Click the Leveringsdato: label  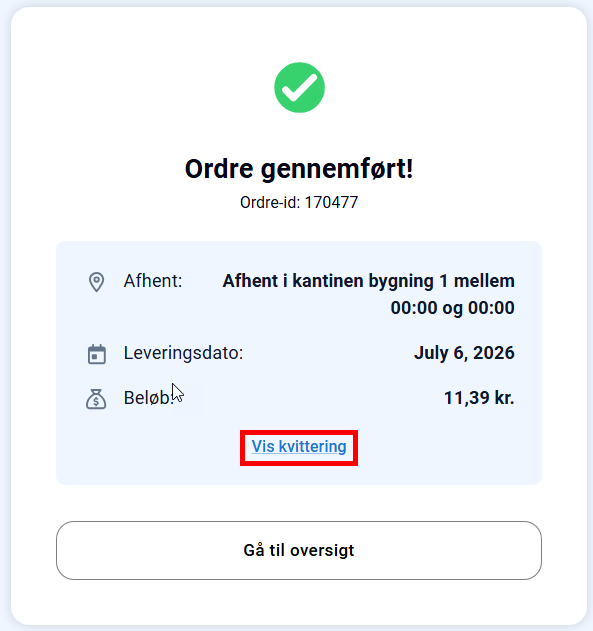tap(183, 353)
